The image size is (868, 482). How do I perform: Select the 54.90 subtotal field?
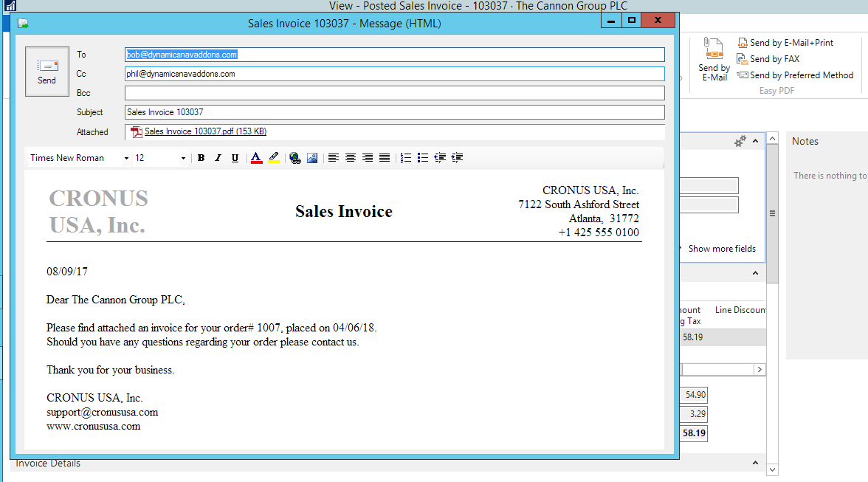[694, 395]
